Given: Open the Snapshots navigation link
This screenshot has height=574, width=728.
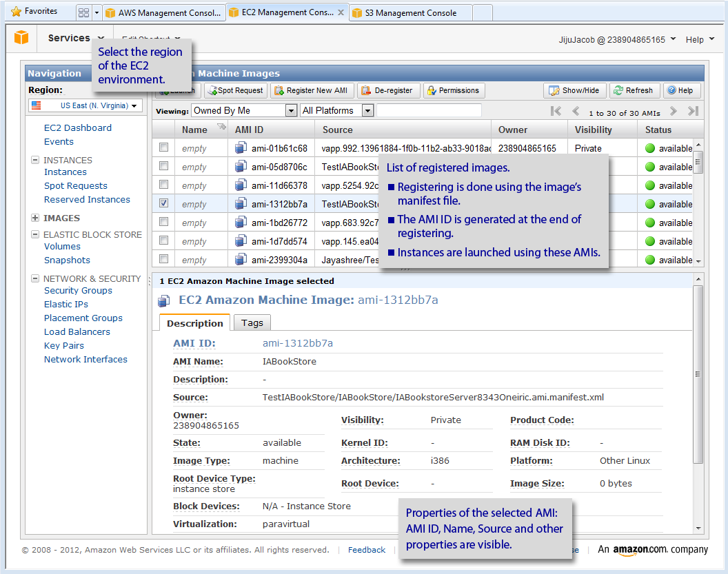Looking at the screenshot, I should pos(67,260).
